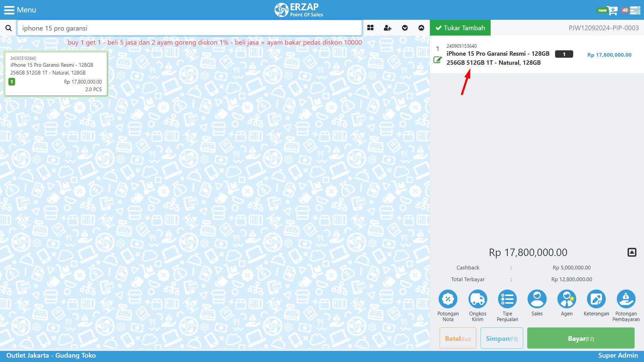Click the promo marquee text
Viewport: 644px width, 362px height.
click(x=215, y=42)
